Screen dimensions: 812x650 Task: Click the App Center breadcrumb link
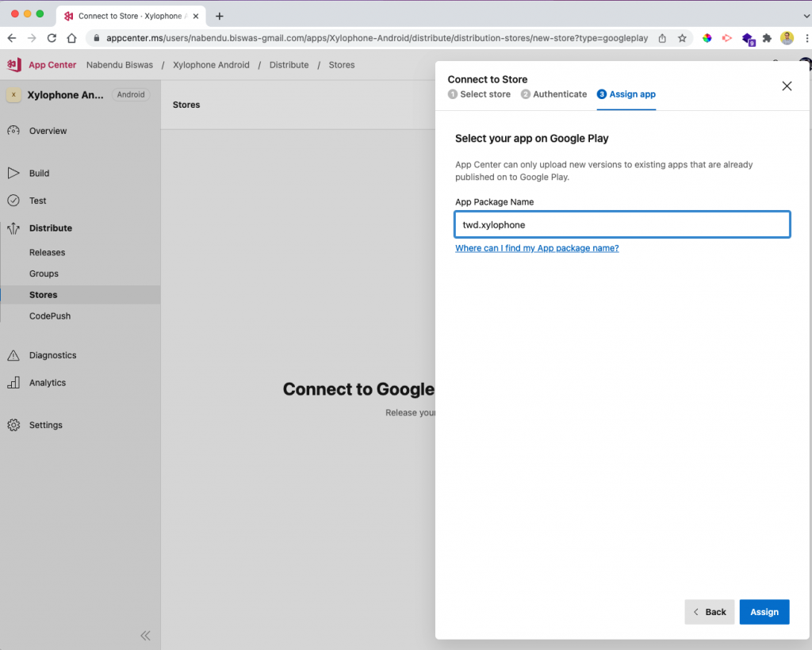click(52, 65)
